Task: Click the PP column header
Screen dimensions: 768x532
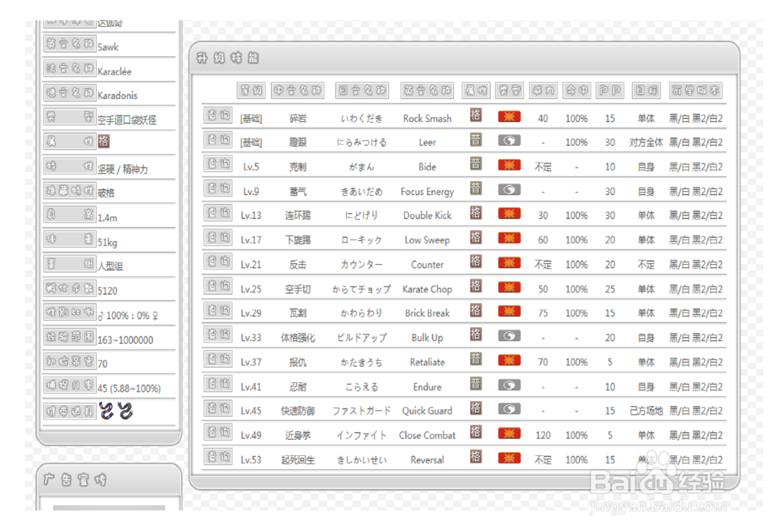Action: tap(610, 91)
